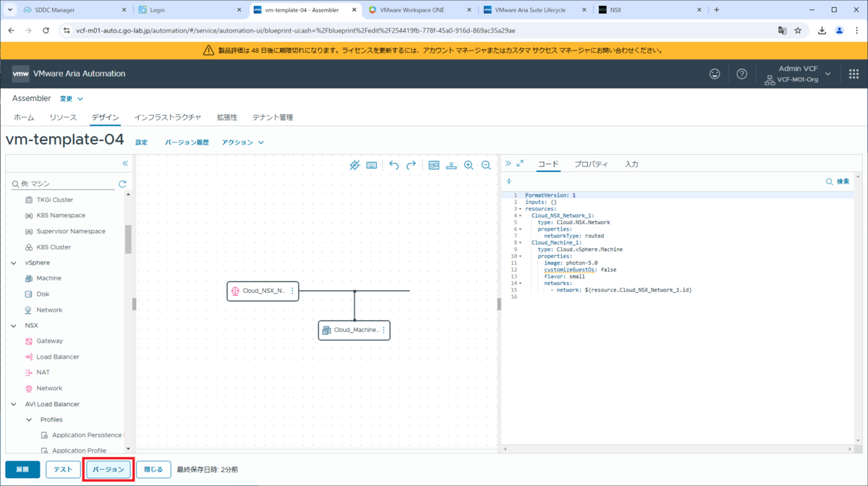This screenshot has height=486, width=868.
Task: Collapse the resource palette sidebar
Action: (x=125, y=163)
